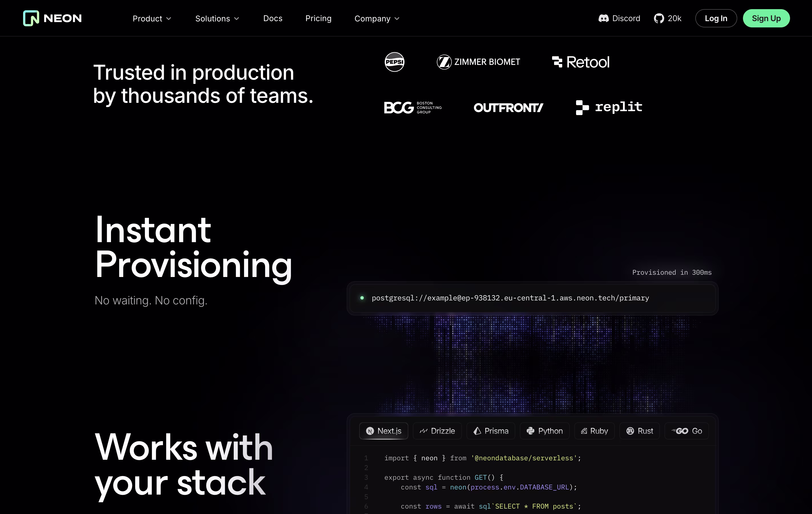
Task: Click the Pepsi logo
Action: 394,62
